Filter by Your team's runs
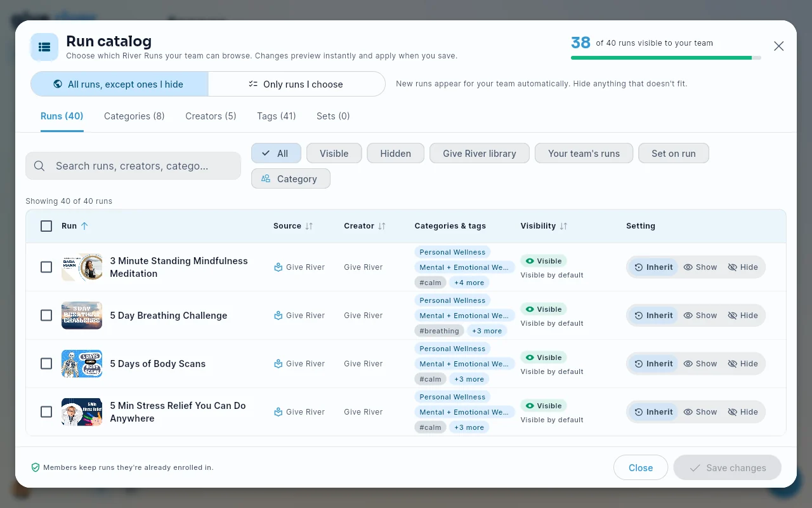The width and height of the screenshot is (812, 508). tap(584, 153)
